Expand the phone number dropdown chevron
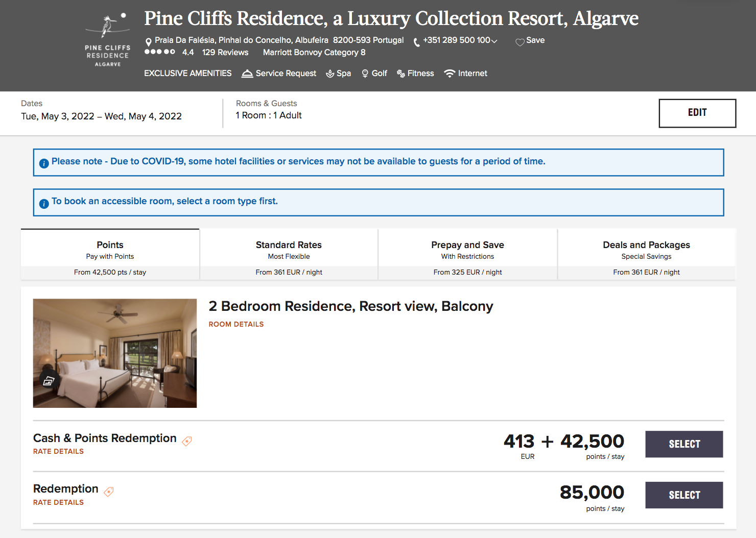This screenshot has height=538, width=756. tap(494, 41)
